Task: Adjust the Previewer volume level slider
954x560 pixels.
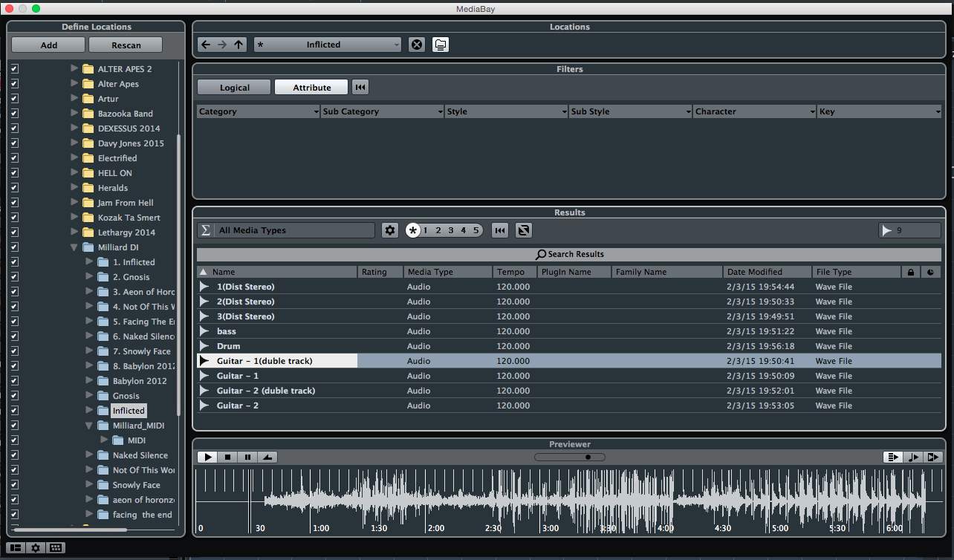Action: (587, 458)
